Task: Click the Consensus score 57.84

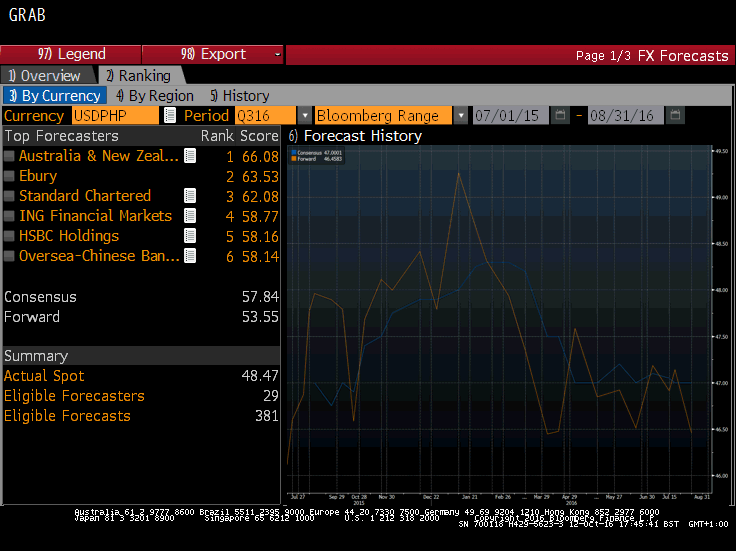Action: click(x=261, y=297)
